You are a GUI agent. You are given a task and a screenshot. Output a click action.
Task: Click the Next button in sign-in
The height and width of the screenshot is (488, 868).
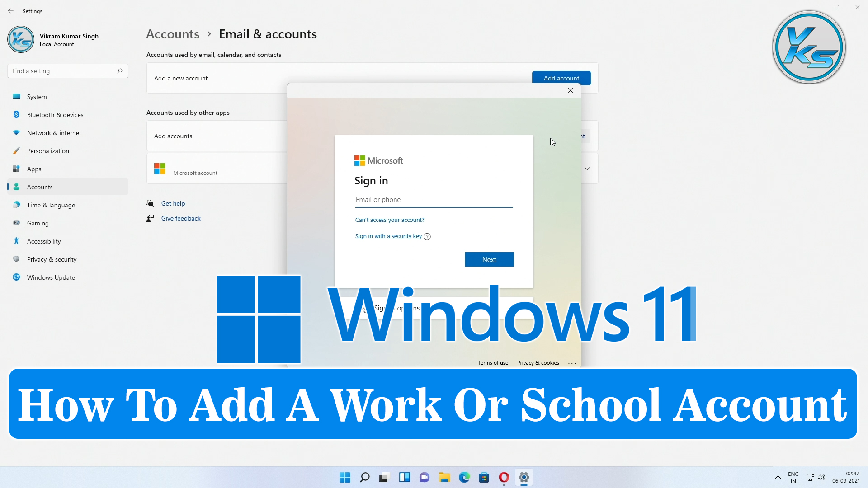pos(489,259)
